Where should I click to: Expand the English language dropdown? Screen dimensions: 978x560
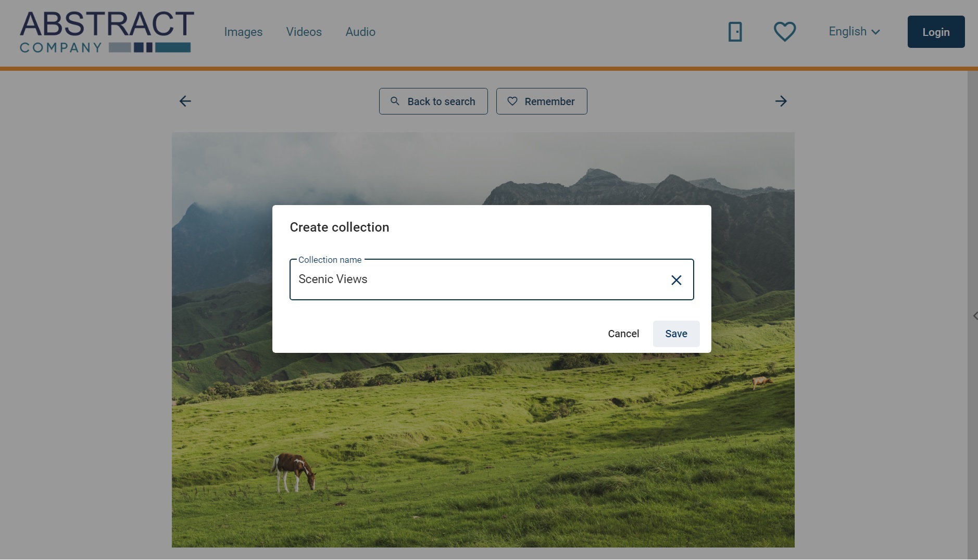click(x=855, y=32)
